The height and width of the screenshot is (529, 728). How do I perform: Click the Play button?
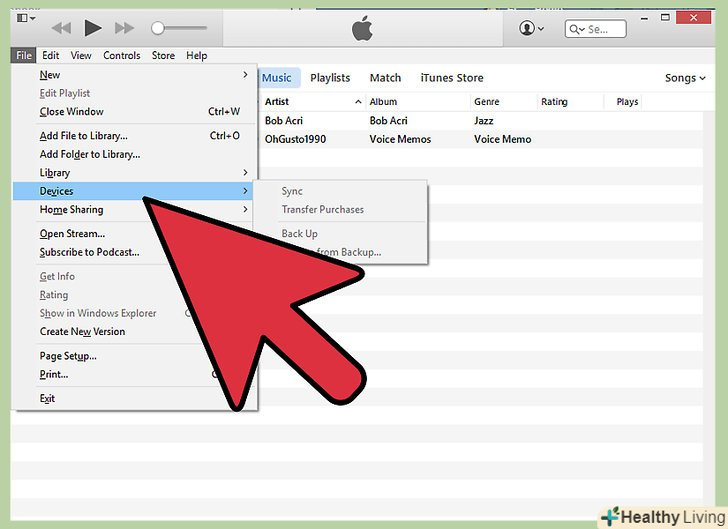(x=93, y=28)
